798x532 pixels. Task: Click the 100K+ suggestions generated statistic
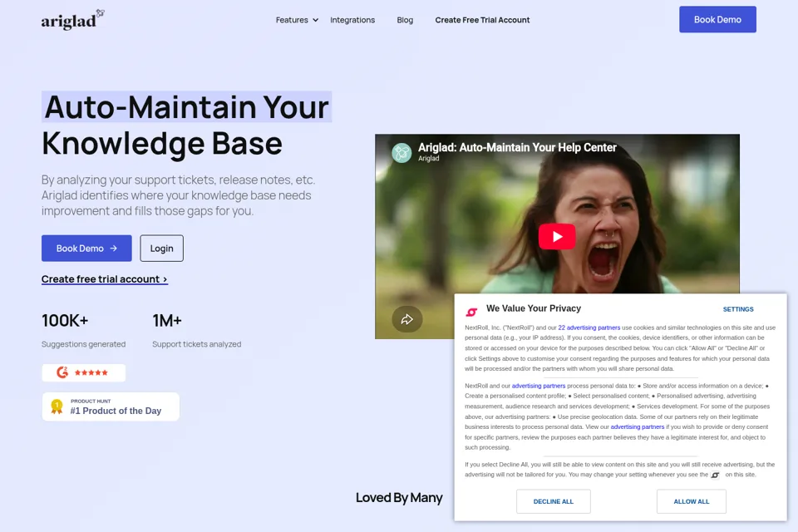pyautogui.click(x=83, y=331)
